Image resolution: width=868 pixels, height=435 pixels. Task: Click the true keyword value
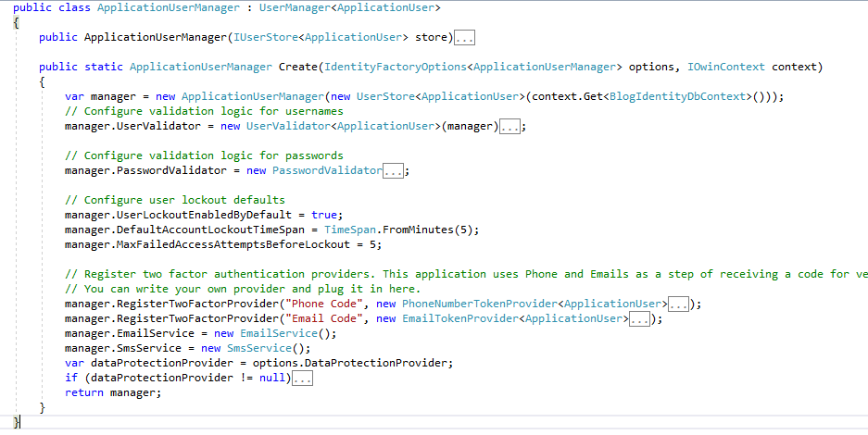[x=324, y=215]
